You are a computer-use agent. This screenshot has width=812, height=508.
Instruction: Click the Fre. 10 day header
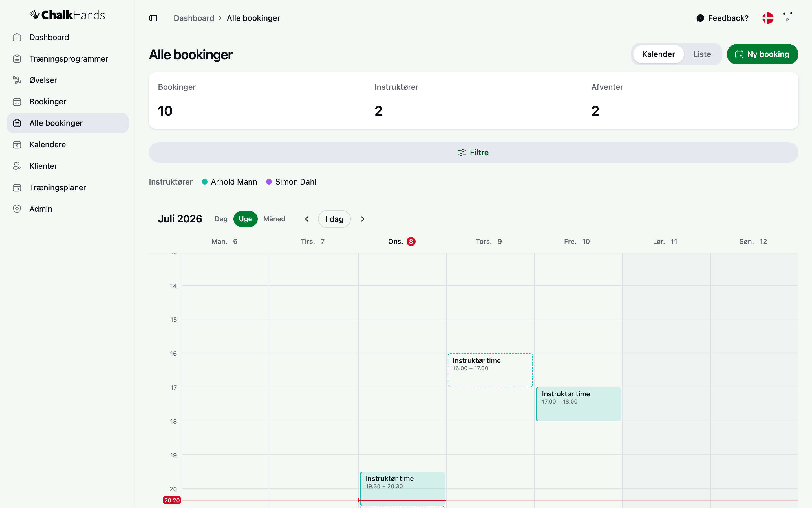pyautogui.click(x=577, y=242)
